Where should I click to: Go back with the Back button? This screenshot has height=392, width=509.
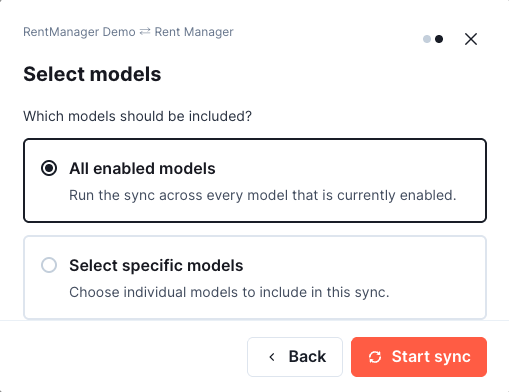click(295, 357)
